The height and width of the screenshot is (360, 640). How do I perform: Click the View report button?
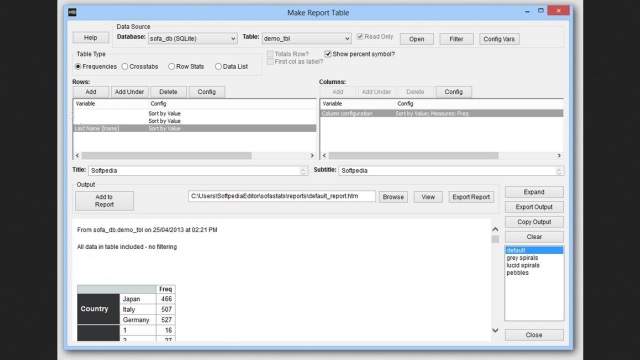428,197
